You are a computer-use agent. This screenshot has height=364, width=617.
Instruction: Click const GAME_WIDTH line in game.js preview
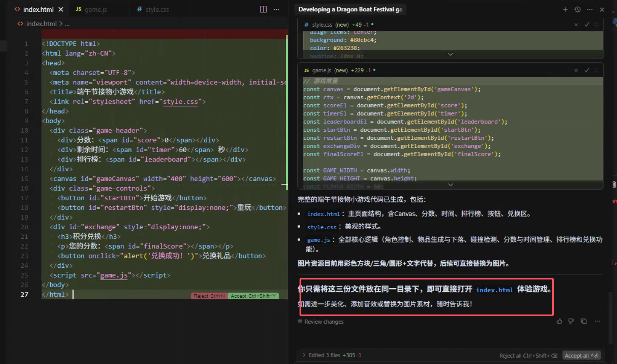pos(357,171)
